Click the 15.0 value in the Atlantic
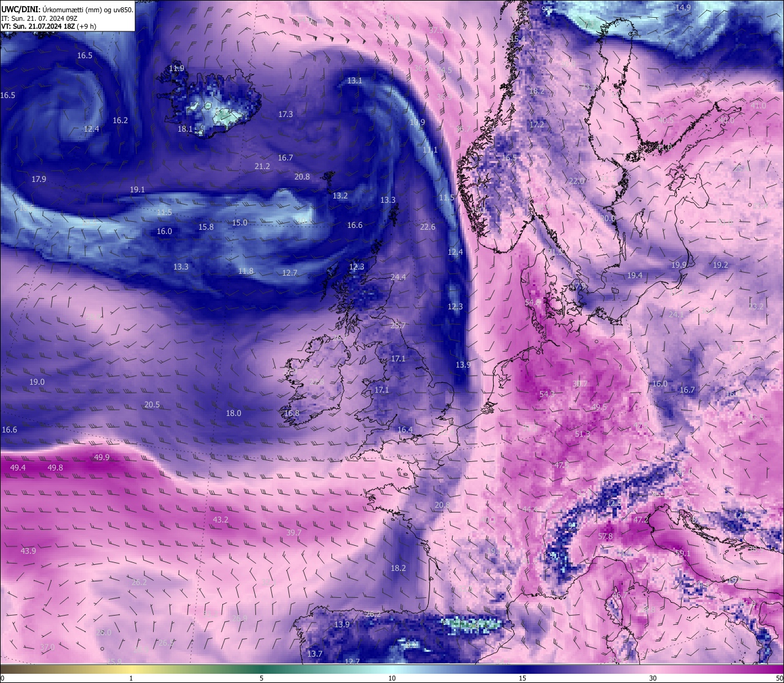Viewport: 784px width, 683px height. (239, 223)
